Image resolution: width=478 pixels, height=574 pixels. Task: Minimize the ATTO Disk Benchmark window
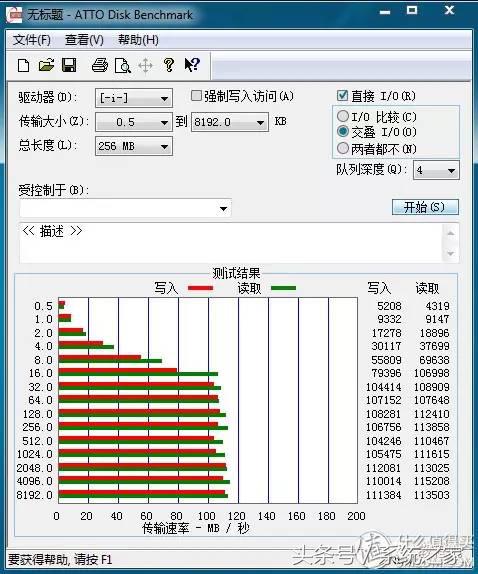click(x=385, y=12)
